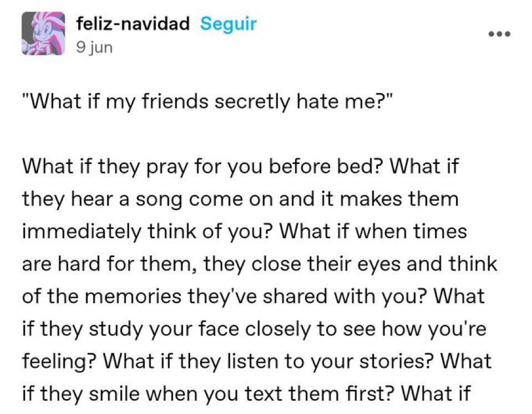Open the three-dot post options menu
The width and height of the screenshot is (532, 414).
click(498, 34)
